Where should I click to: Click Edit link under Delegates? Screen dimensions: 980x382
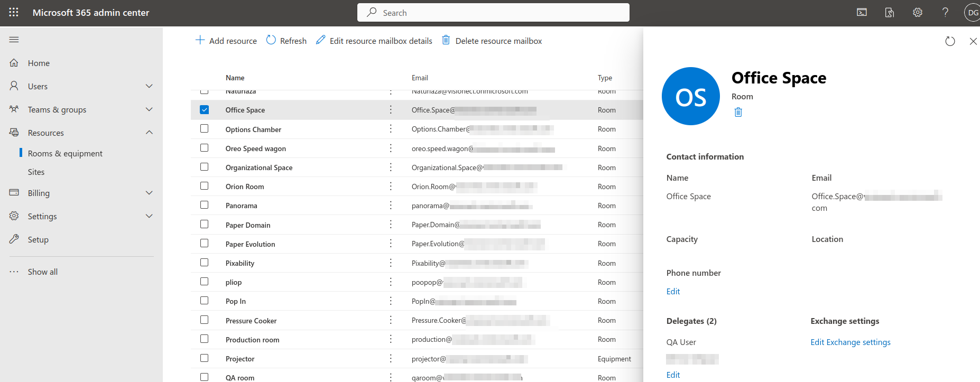[673, 375]
